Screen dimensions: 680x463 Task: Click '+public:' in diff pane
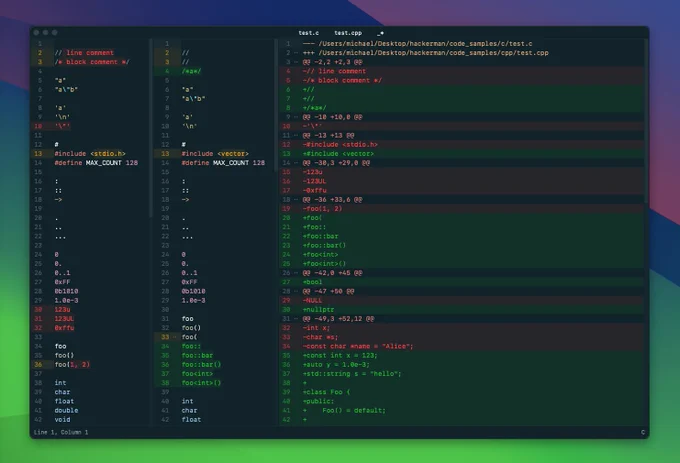pyautogui.click(x=318, y=401)
